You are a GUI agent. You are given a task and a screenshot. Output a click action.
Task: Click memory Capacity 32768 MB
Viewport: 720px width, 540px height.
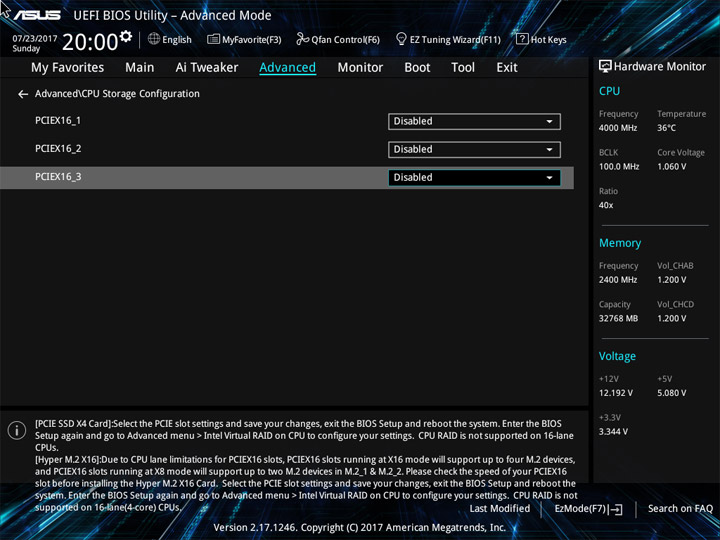coord(618,318)
